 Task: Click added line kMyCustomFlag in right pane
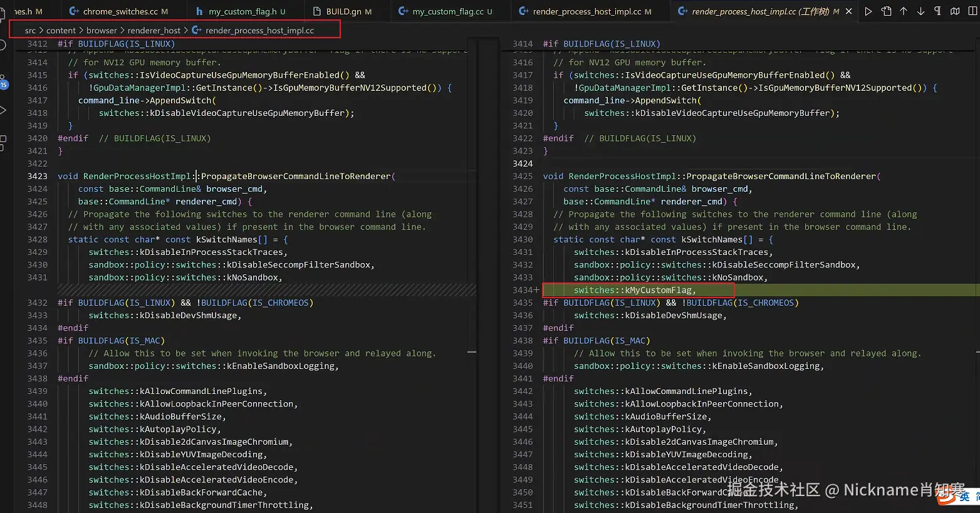pos(635,290)
